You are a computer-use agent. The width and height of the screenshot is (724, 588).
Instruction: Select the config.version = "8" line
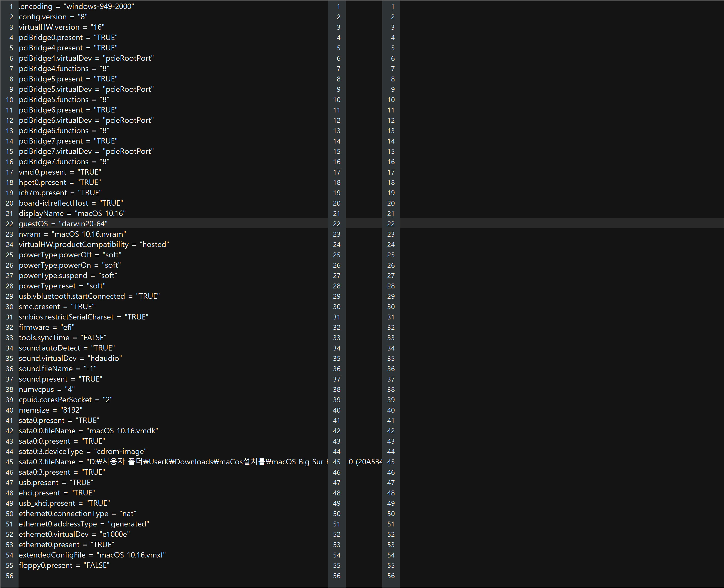coord(53,17)
